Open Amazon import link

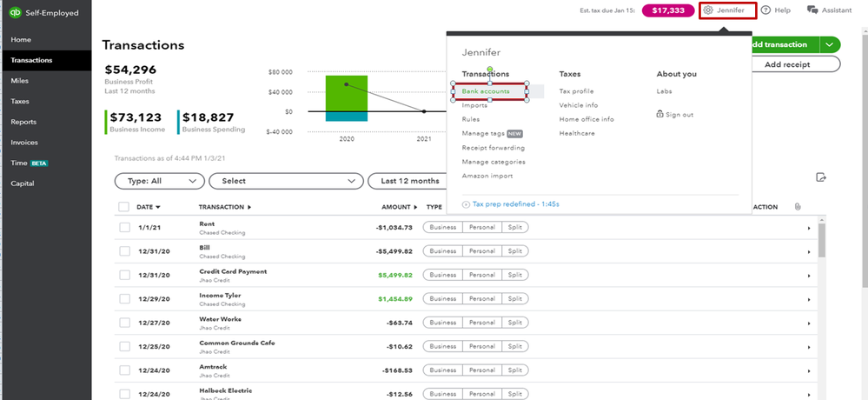(x=487, y=177)
